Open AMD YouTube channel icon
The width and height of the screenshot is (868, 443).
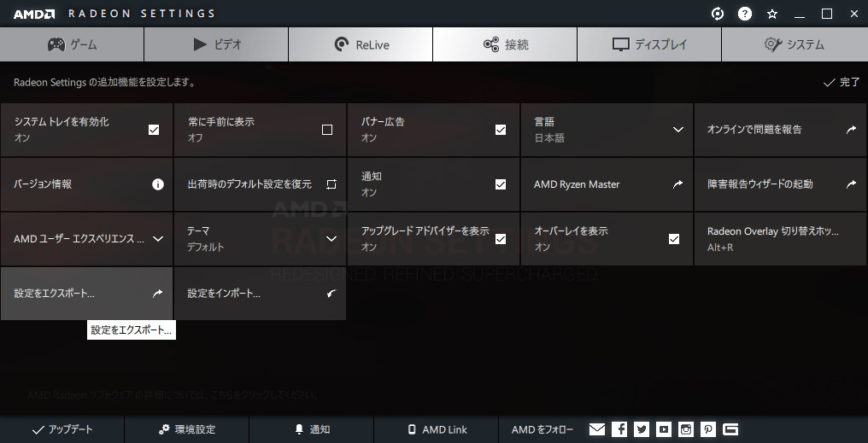[x=664, y=429]
